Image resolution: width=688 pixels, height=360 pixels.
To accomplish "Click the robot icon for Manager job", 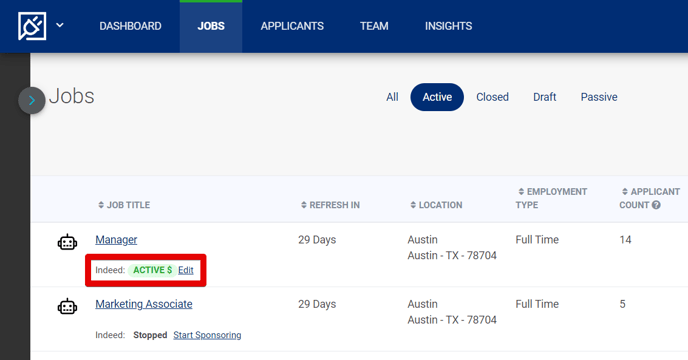I will tap(68, 242).
